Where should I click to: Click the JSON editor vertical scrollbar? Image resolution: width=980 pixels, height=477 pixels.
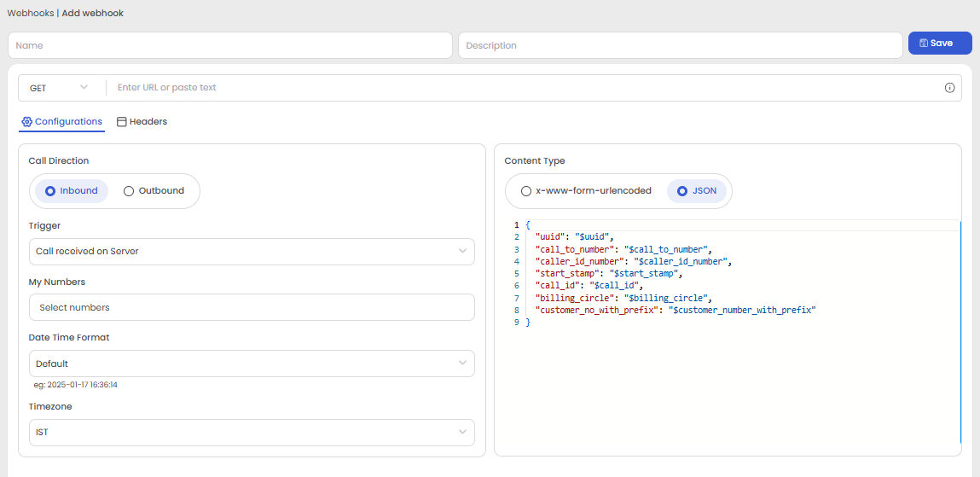pos(960,331)
